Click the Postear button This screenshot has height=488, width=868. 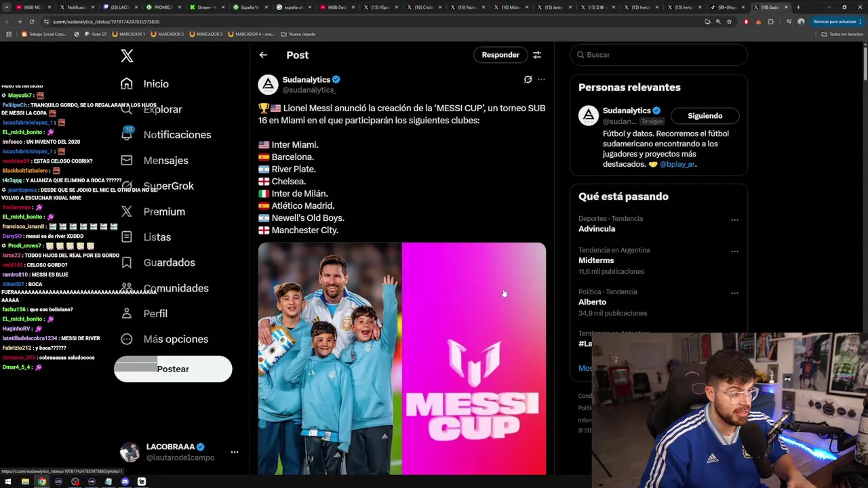point(173,369)
